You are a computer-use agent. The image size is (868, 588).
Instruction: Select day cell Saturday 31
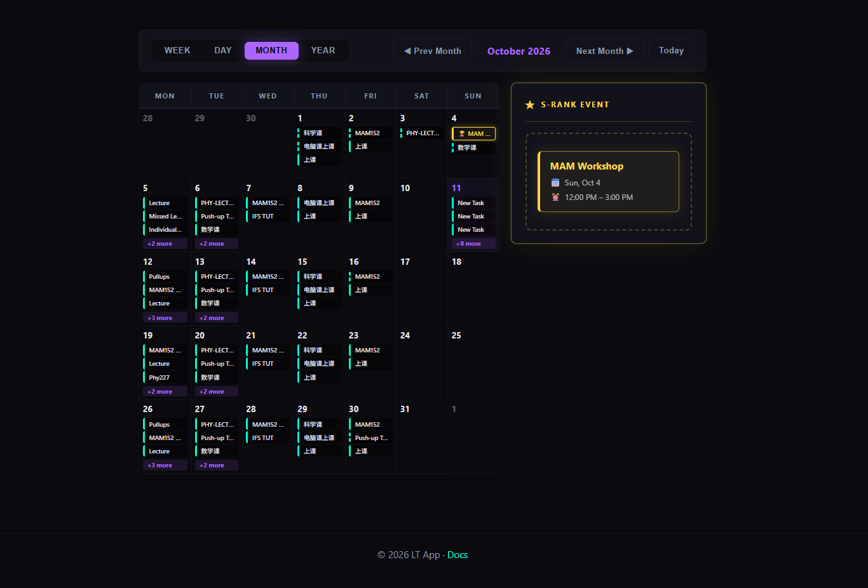422,437
